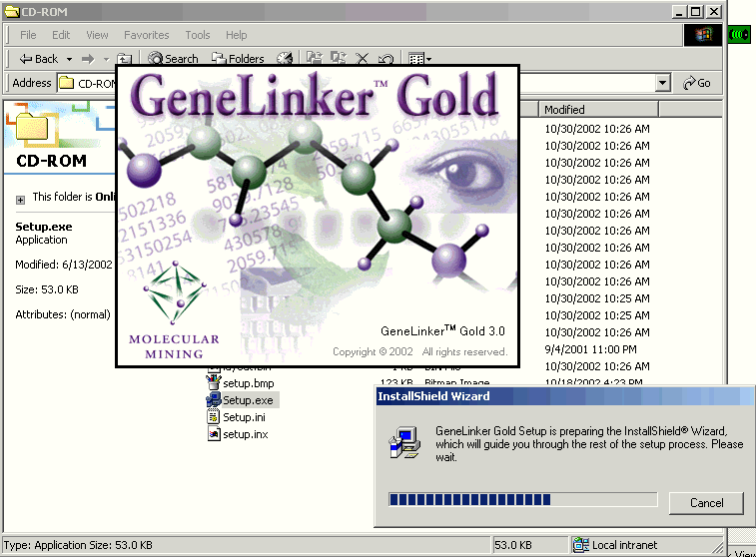Click the 'Type: Application Size: 53.0 KB' status text
The height and width of the screenshot is (557, 756).
[78, 545]
